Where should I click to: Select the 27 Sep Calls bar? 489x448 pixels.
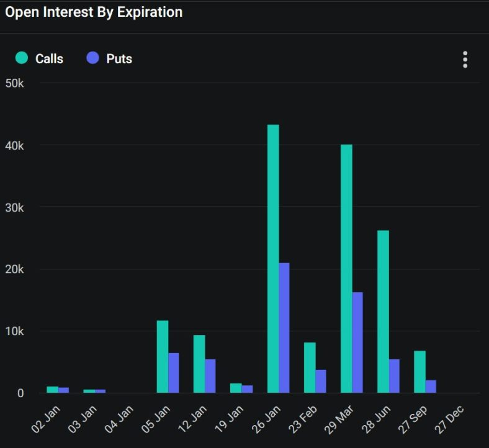point(419,372)
